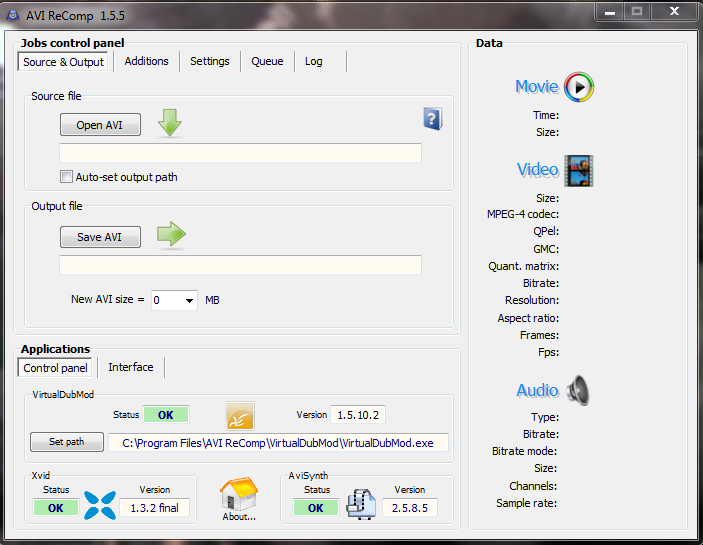Close the AVI ReComp window

click(674, 11)
